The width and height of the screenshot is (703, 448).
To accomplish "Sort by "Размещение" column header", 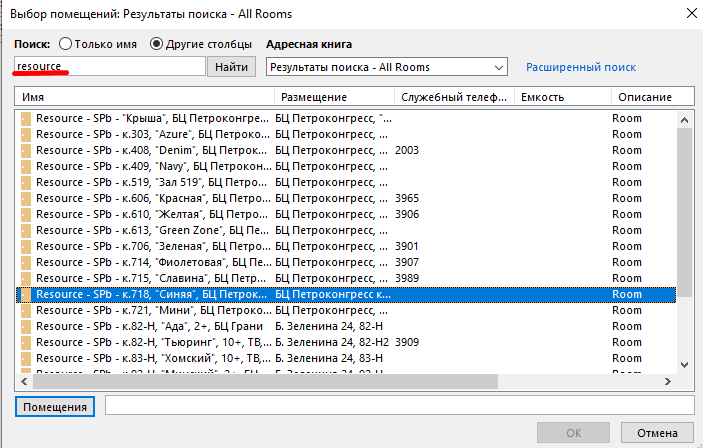I will tap(334, 97).
